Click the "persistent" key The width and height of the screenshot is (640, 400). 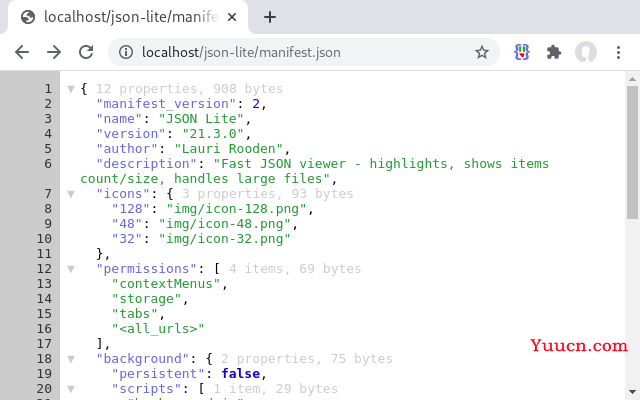(158, 374)
